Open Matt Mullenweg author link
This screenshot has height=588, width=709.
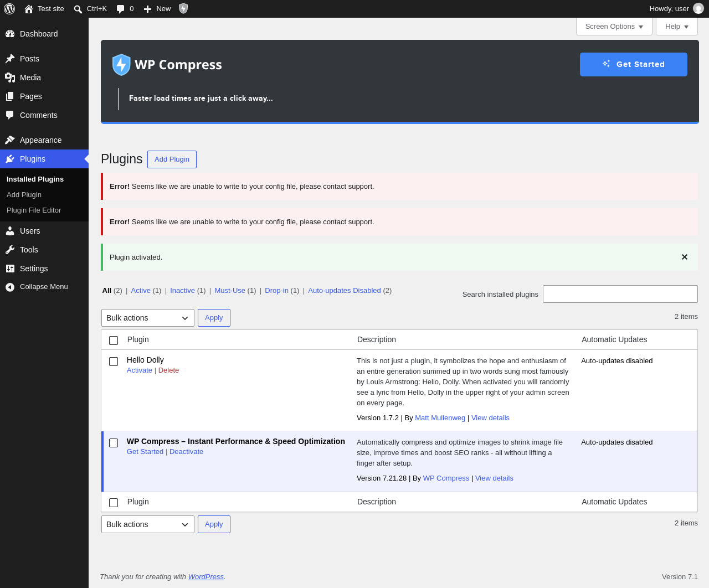click(440, 418)
